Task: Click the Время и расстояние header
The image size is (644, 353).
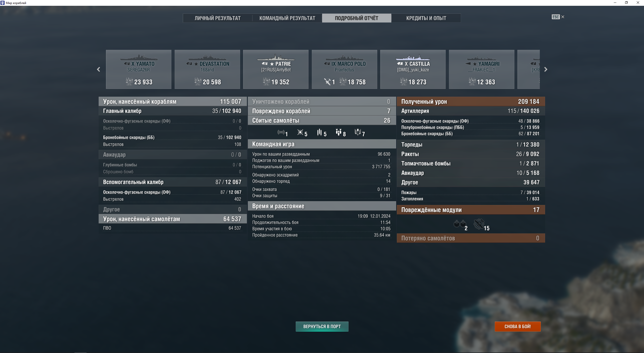Action: point(322,206)
